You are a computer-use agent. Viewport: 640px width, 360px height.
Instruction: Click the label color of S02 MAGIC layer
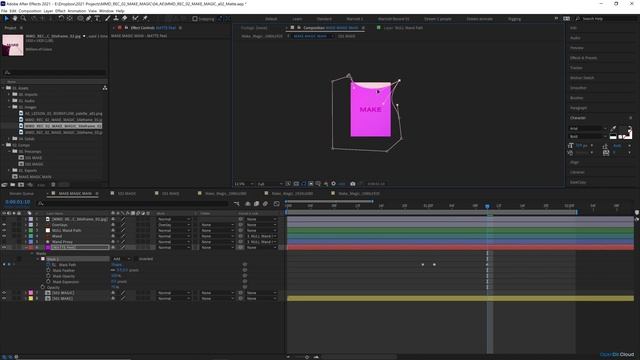(x=31, y=293)
